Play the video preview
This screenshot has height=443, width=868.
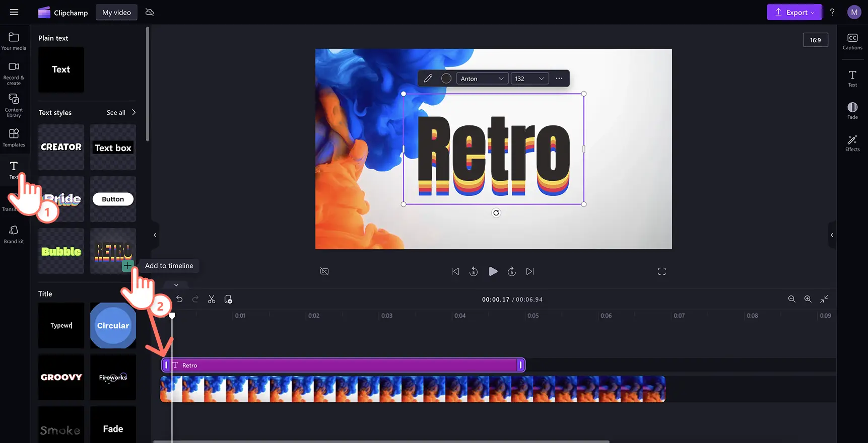pos(493,271)
